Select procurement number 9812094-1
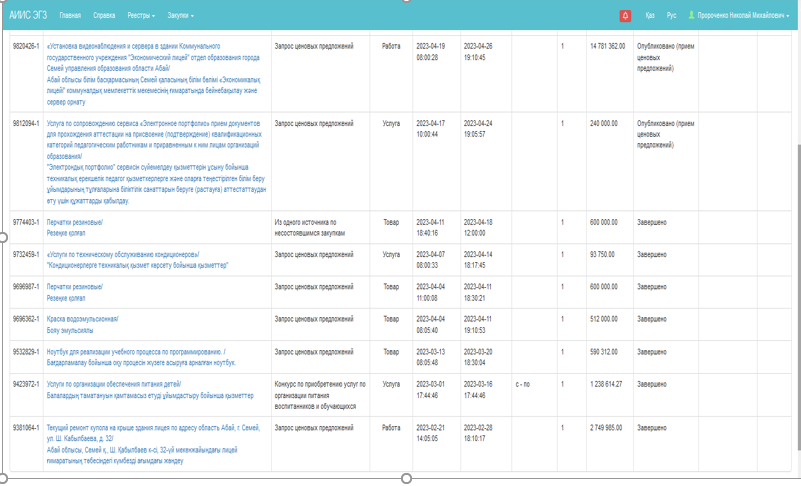Screen dimensions: 801x486 pos(26,123)
